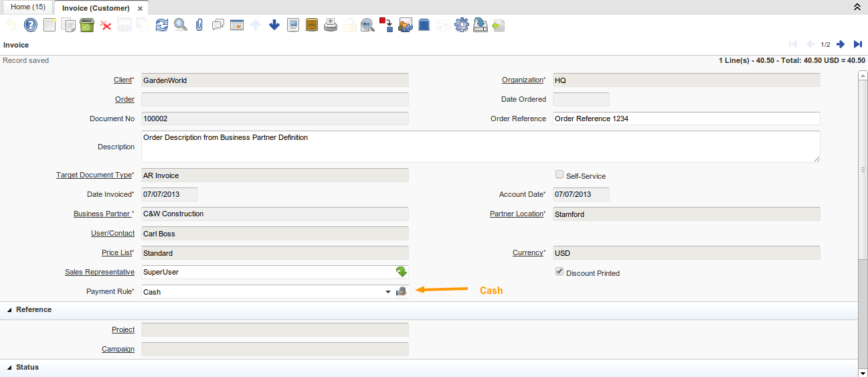Click the Attachment paperclip icon
Screen dimensions: 868x377
click(199, 25)
